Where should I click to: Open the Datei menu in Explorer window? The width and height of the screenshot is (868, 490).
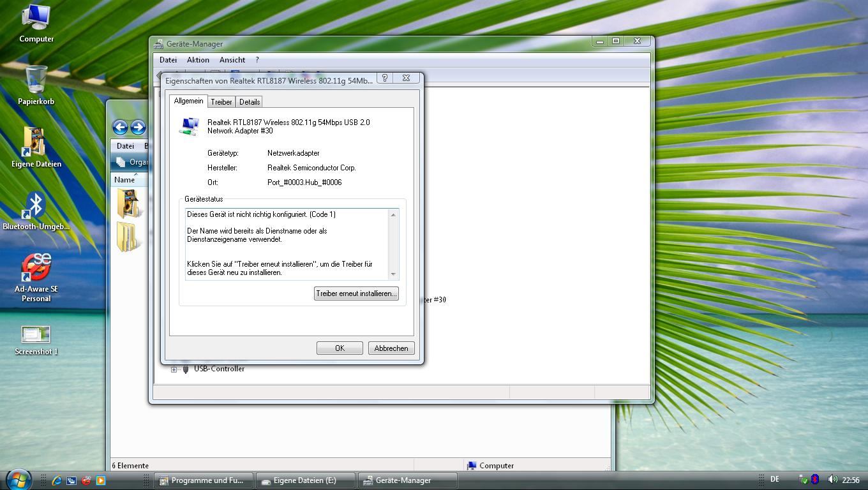coord(125,146)
